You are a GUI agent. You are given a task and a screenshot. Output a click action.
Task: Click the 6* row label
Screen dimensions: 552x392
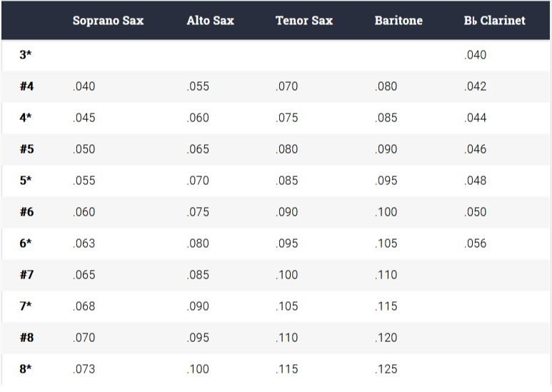pyautogui.click(x=26, y=243)
